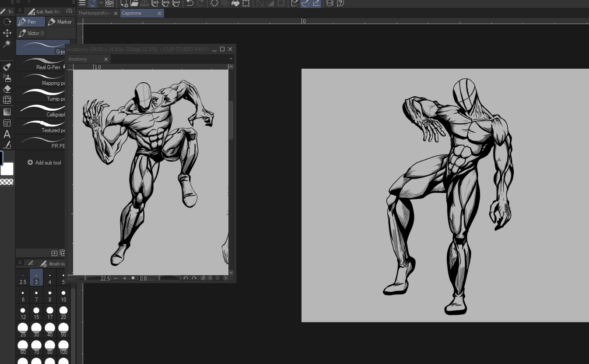The width and height of the screenshot is (589, 364).
Task: Select the transparent color swatch
Action: coord(7,182)
